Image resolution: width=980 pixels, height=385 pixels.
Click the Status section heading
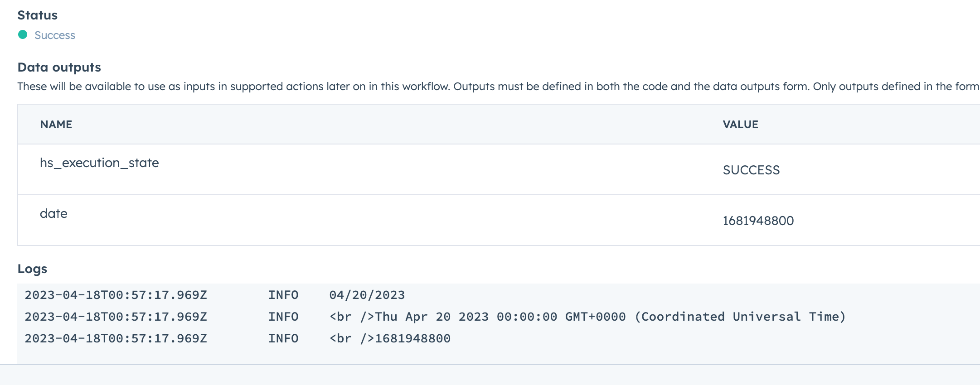tap(38, 15)
